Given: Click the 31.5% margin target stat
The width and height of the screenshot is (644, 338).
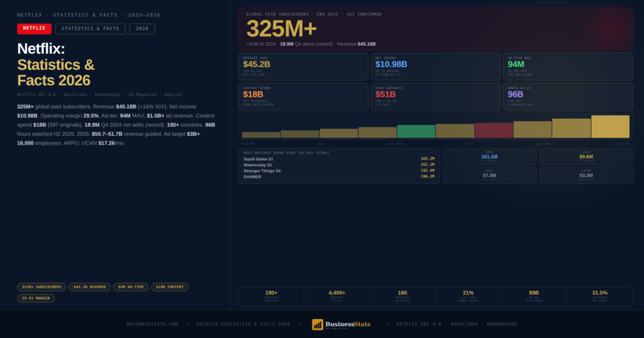Looking at the screenshot, I should pyautogui.click(x=599, y=297).
